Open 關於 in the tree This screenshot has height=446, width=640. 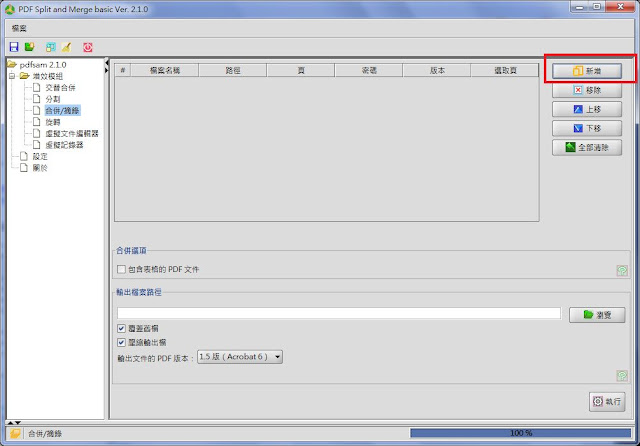tap(40, 167)
